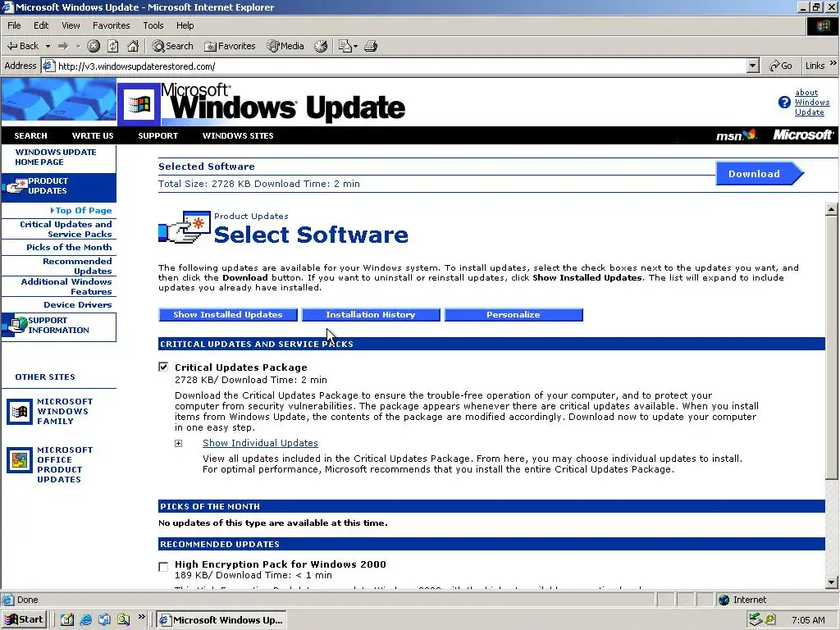Expand the quick launch overflow chevron
Screen dimensions: 840x630
[141, 617]
